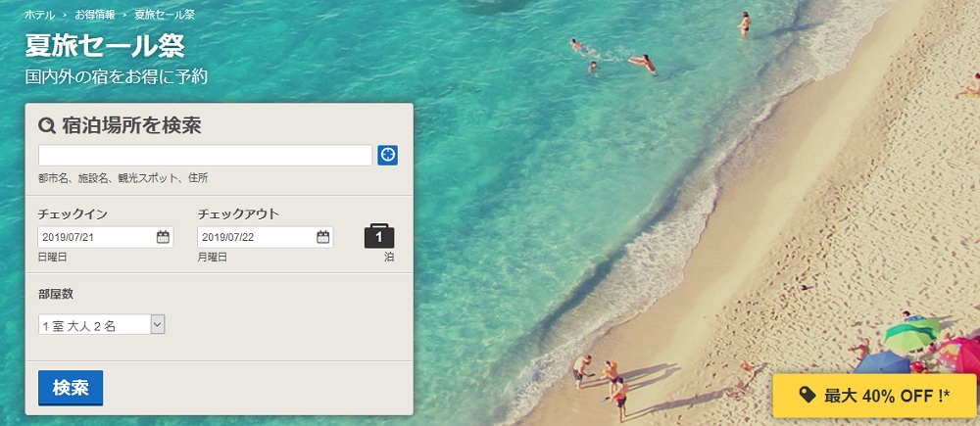This screenshot has width=980, height=426.
Task: Click the 泊 nights label
Action: [x=389, y=258]
